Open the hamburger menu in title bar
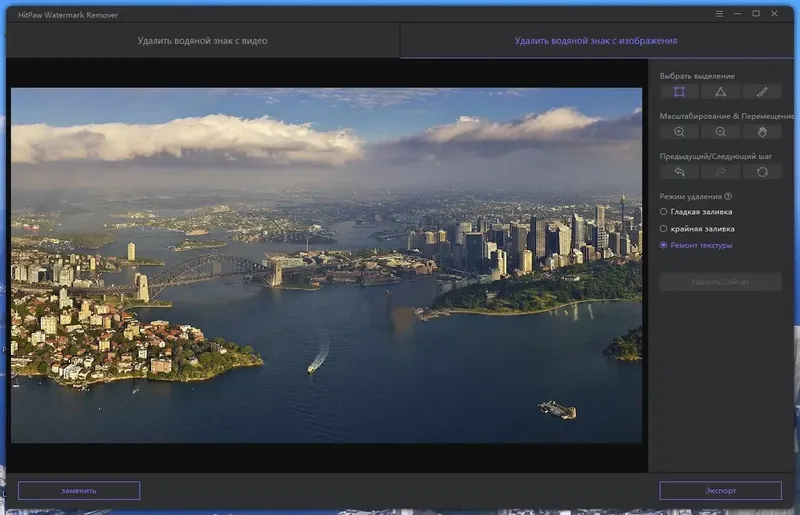 (x=719, y=14)
